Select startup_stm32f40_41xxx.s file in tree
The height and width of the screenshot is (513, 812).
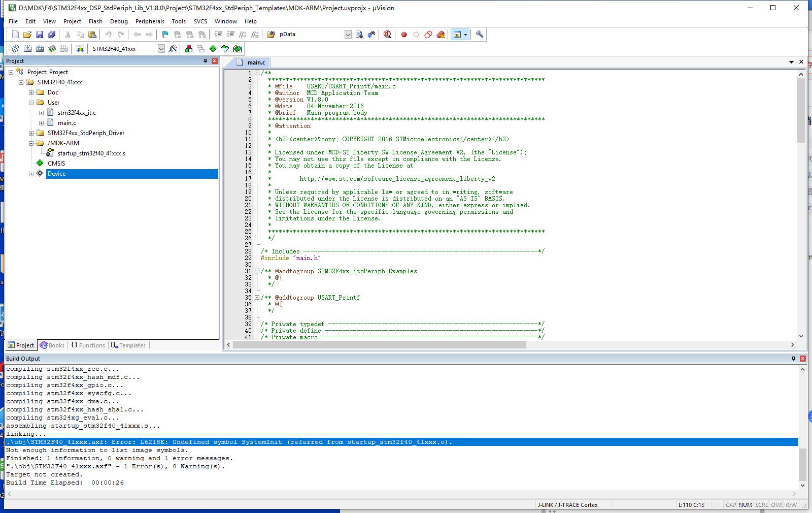click(91, 153)
